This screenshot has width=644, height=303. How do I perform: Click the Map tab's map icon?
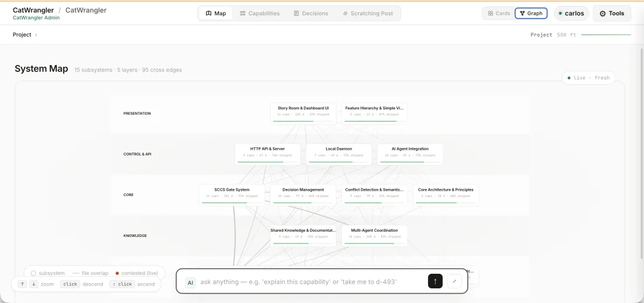208,13
